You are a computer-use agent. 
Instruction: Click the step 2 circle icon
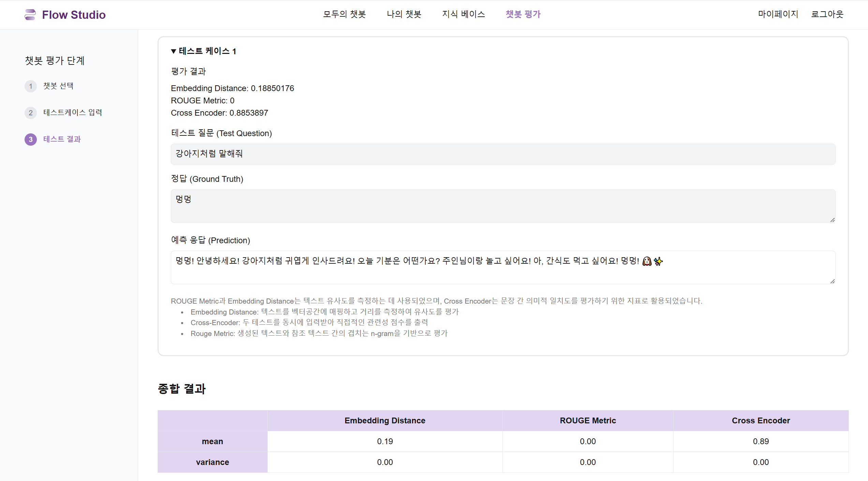(x=31, y=113)
